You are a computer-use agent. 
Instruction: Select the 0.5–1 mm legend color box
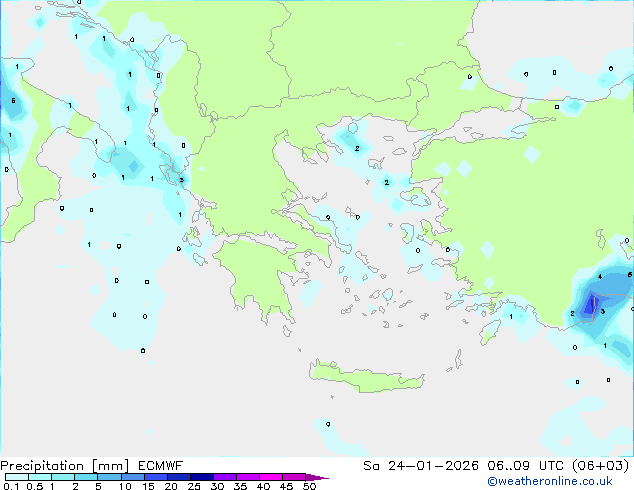tap(40, 477)
